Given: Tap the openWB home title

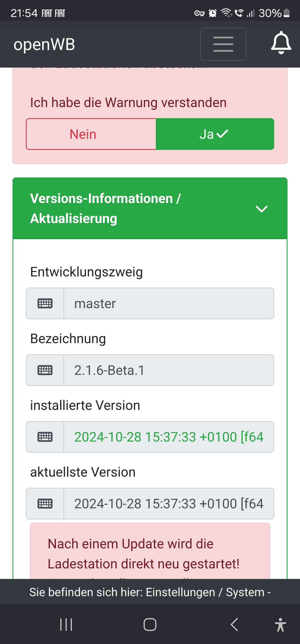Looking at the screenshot, I should tap(44, 44).
